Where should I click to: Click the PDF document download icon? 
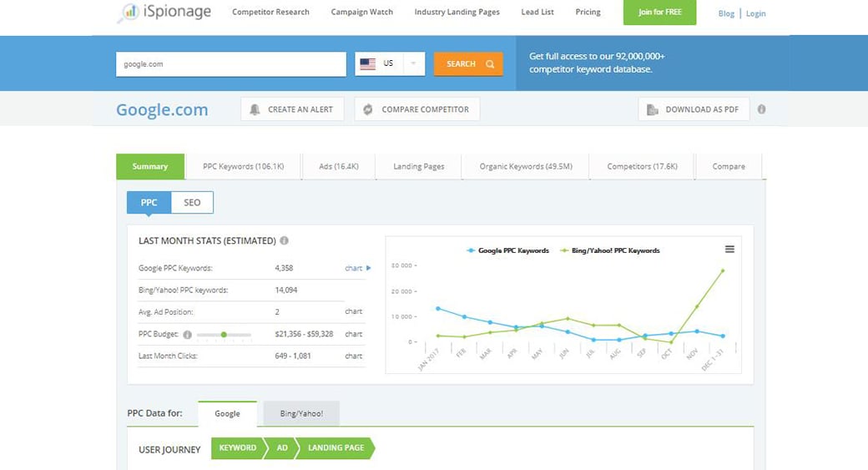coord(653,109)
